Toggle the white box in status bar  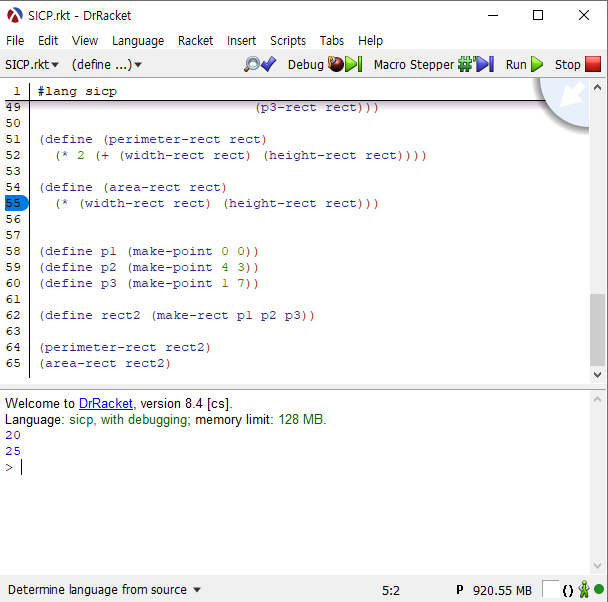click(x=550, y=590)
